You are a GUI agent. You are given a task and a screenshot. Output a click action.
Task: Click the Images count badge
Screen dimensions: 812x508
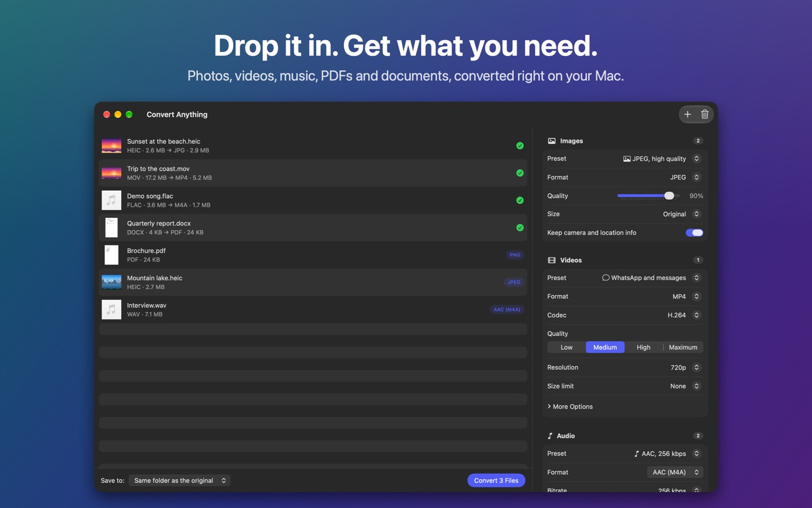[x=698, y=141]
